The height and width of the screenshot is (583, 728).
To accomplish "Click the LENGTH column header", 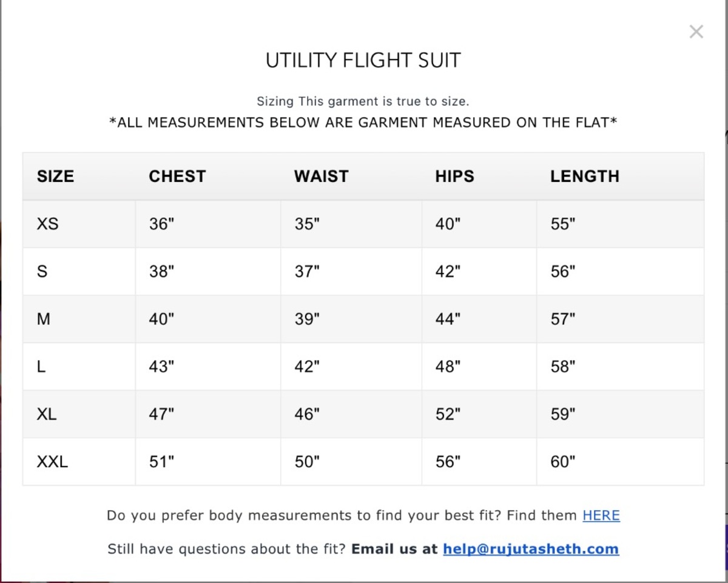I will [x=584, y=177].
